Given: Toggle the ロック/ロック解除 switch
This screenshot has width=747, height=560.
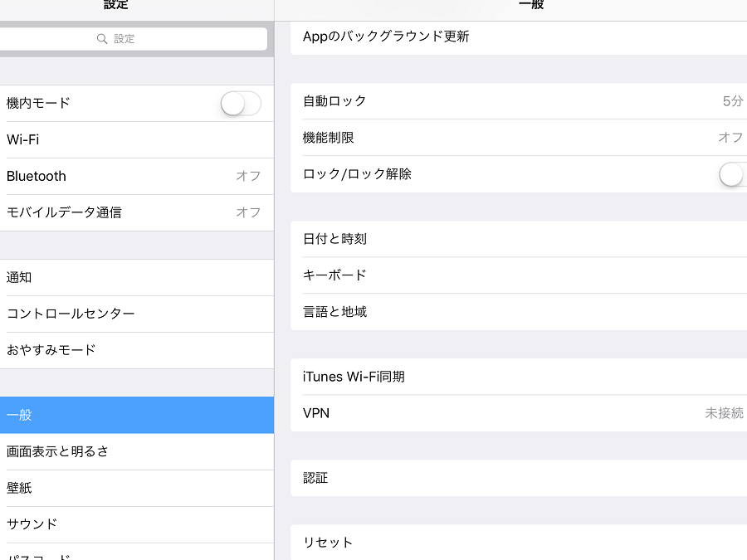Looking at the screenshot, I should 734,174.
